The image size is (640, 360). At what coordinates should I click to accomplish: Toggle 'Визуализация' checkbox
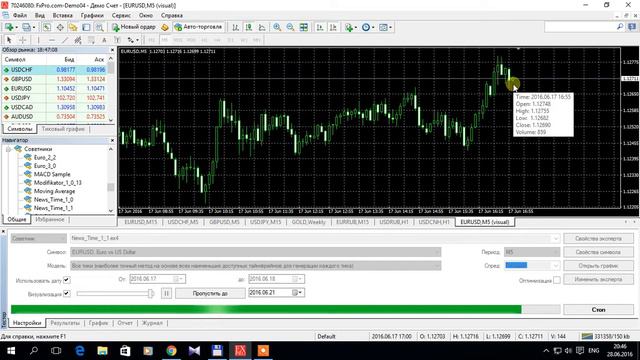coord(67,293)
